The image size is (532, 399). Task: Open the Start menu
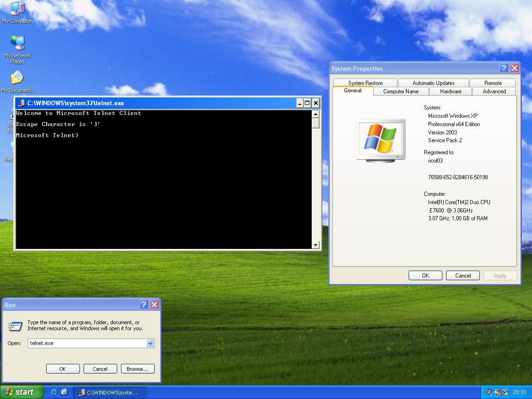click(x=22, y=392)
